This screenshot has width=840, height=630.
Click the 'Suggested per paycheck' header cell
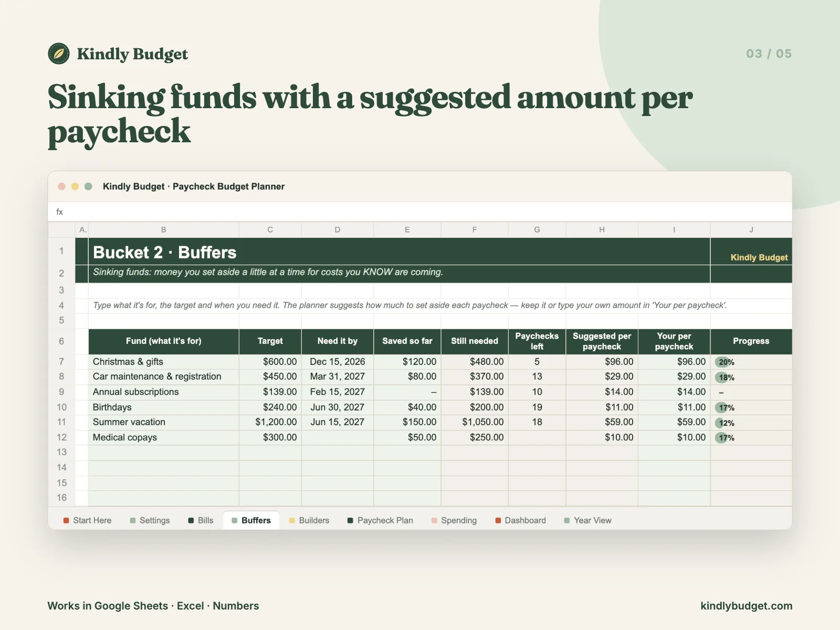click(602, 341)
